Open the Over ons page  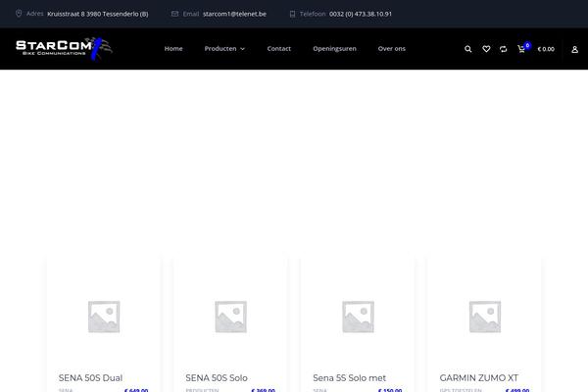click(x=391, y=49)
